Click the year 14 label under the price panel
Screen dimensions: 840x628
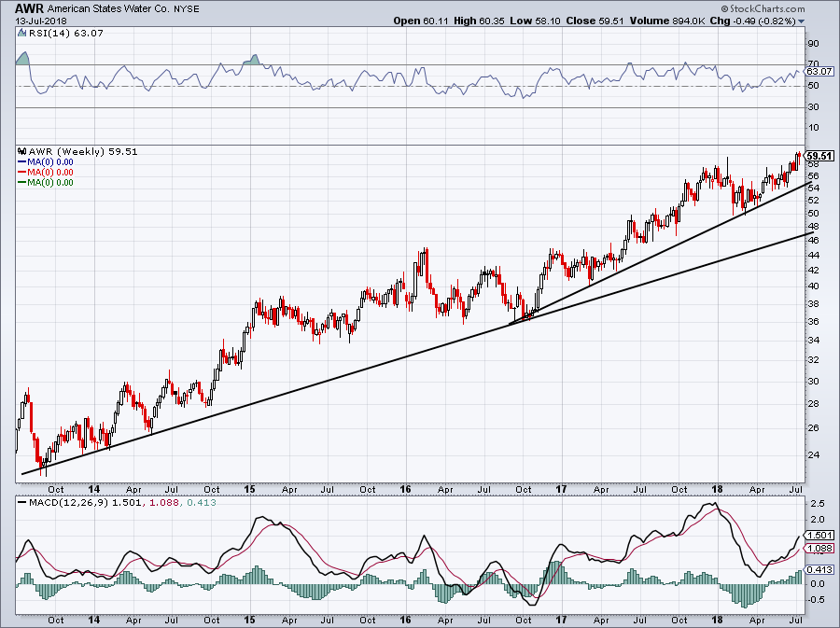click(93, 489)
